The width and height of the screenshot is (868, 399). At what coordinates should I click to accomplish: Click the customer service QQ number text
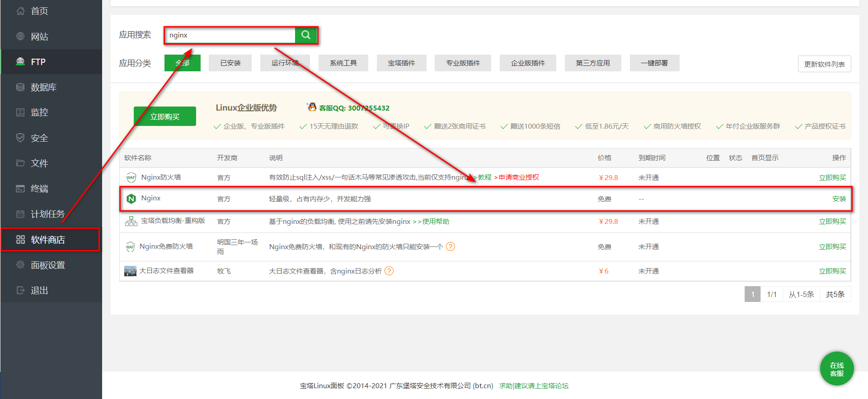point(354,108)
